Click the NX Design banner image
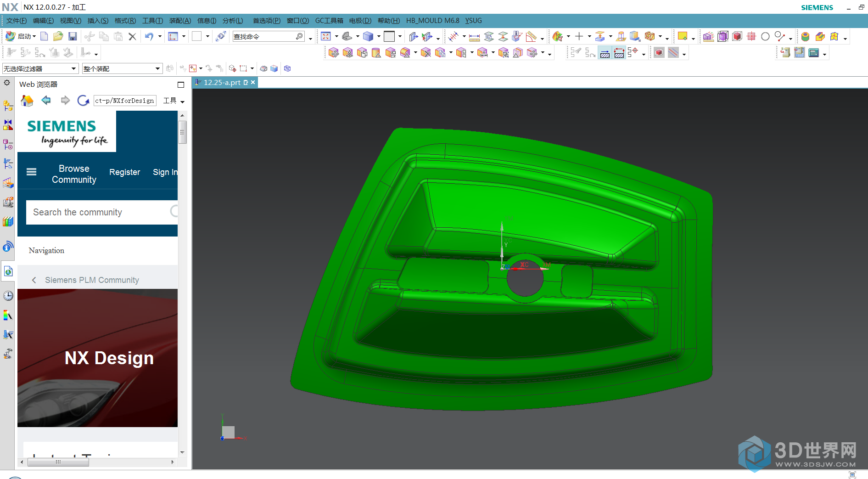Screen dimensions: 868x479 click(x=97, y=358)
